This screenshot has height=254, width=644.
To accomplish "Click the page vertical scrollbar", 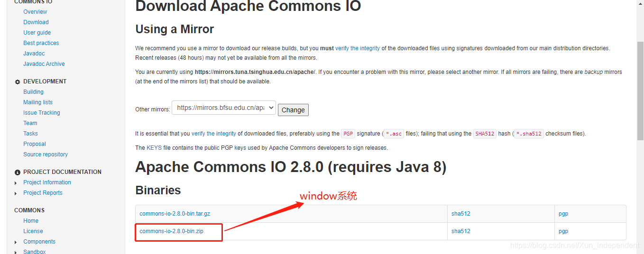I will click(640, 90).
